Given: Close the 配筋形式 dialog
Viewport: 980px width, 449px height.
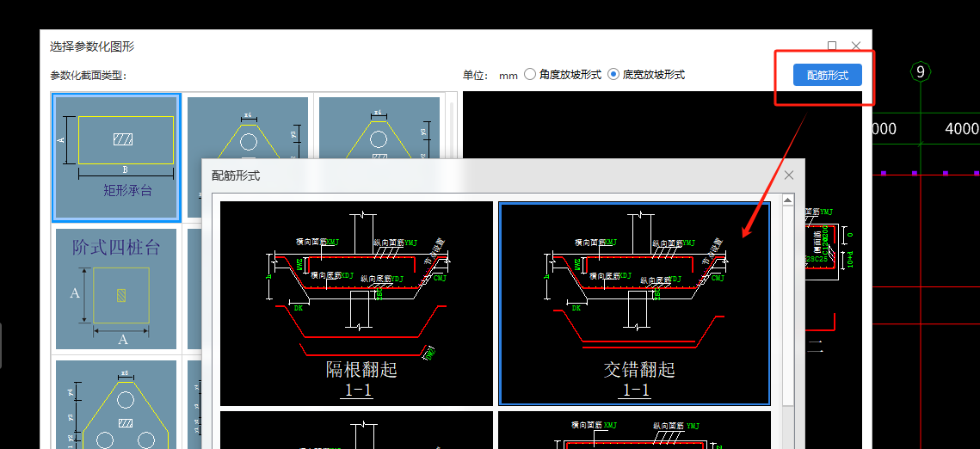Looking at the screenshot, I should (x=789, y=175).
